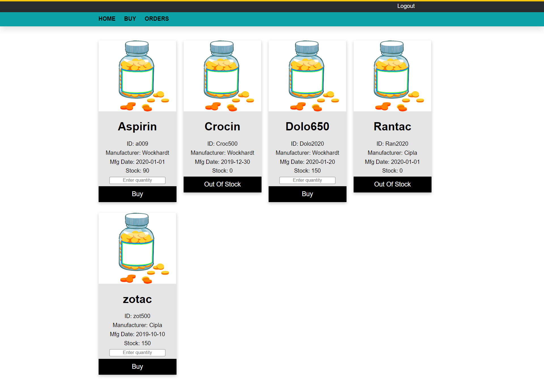The image size is (544, 392).
Task: Click Buy under the Dolo650 card
Action: pos(307,194)
